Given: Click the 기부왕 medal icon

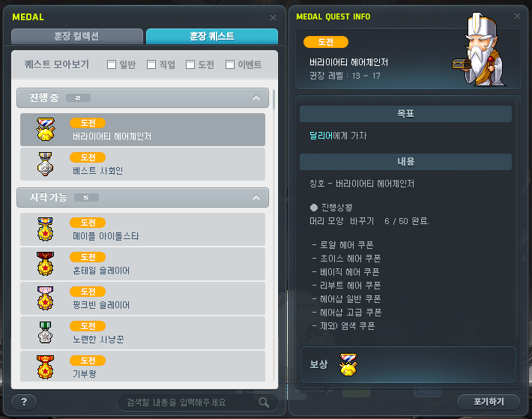Looking at the screenshot, I should (46, 367).
